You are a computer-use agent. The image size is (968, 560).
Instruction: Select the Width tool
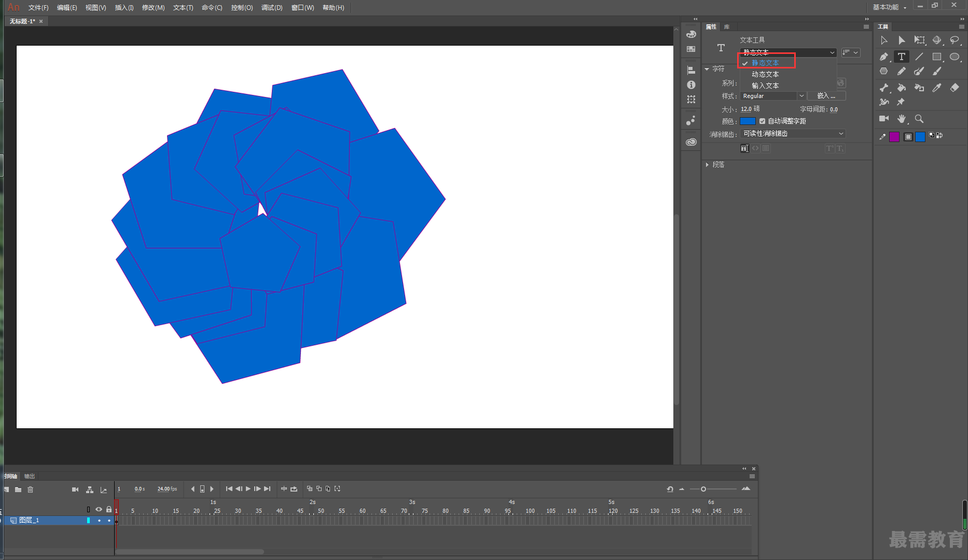click(x=884, y=102)
